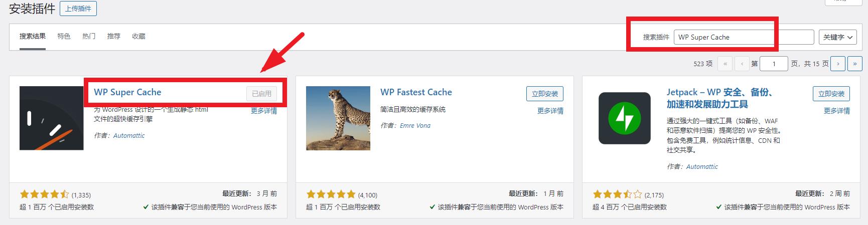868x225 pixels.
Task: Switch to the 特色 tab
Action: click(64, 36)
